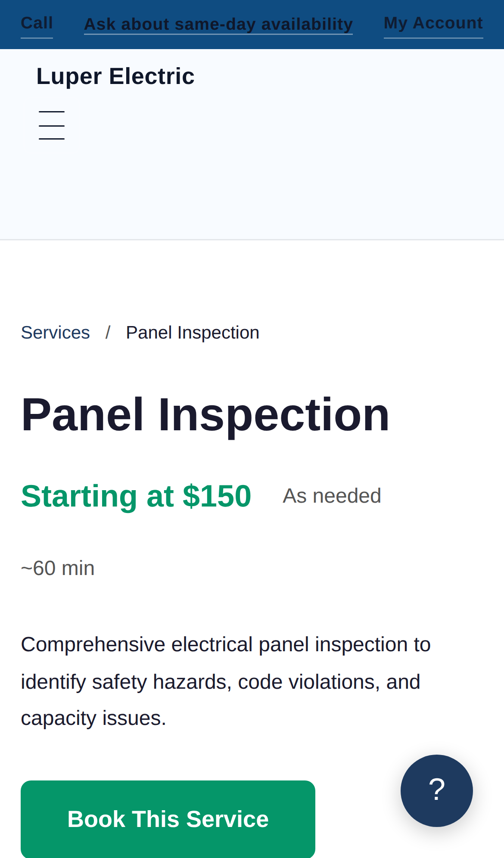Book the Panel Inspection appointment
Screen dimensions: 504x858
pyautogui.click(x=168, y=819)
